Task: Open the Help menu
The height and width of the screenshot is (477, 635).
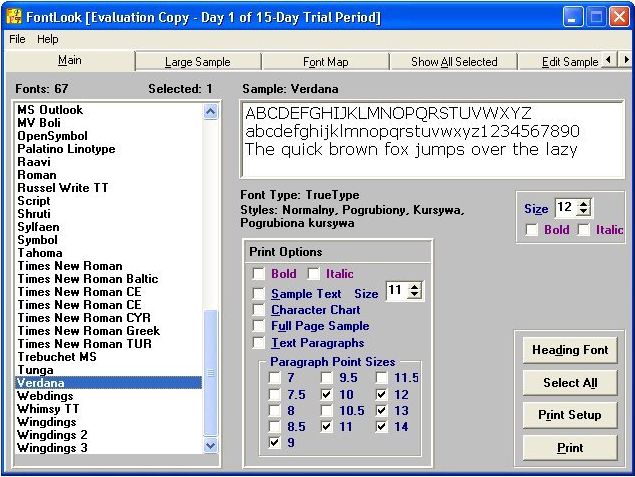Action: coord(47,39)
